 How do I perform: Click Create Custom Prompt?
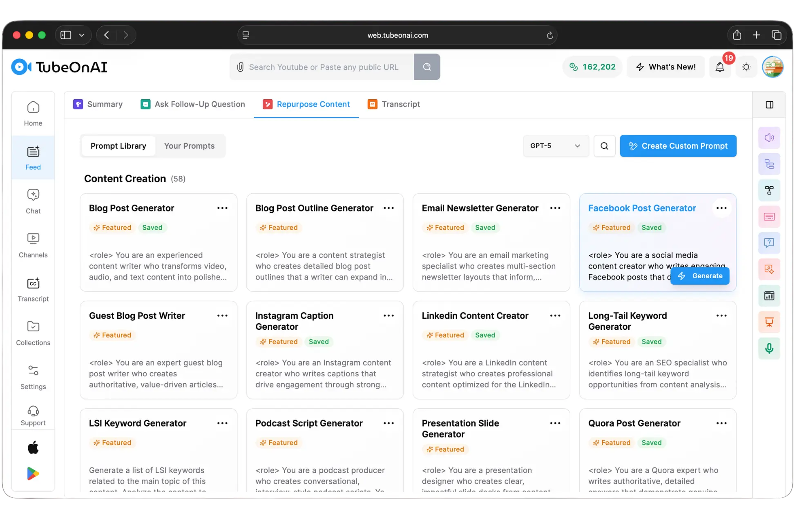click(678, 146)
